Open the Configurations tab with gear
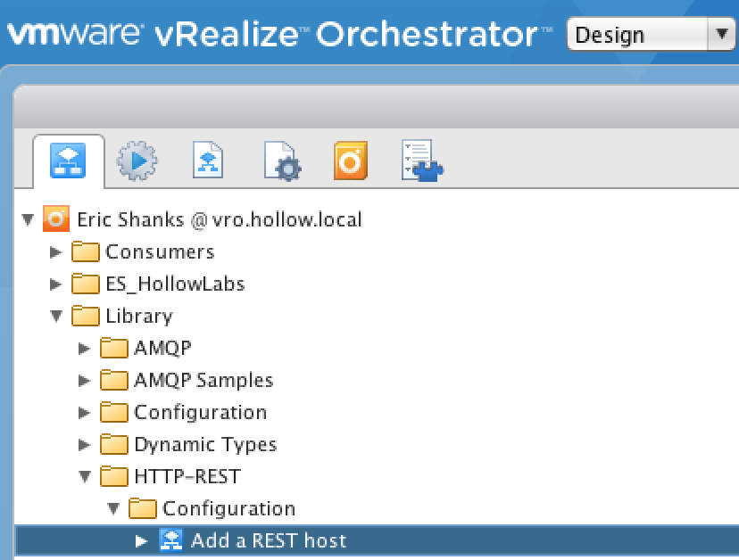The height and width of the screenshot is (560, 739). coord(281,161)
